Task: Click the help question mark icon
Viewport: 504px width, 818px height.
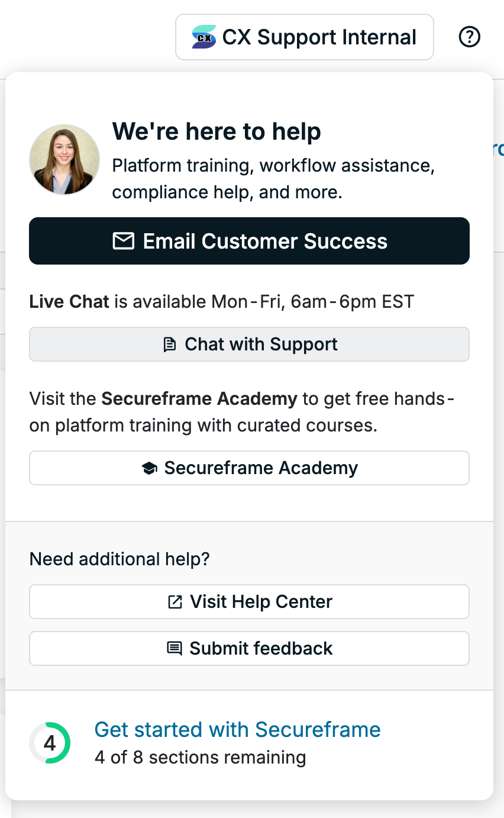Action: tap(470, 37)
